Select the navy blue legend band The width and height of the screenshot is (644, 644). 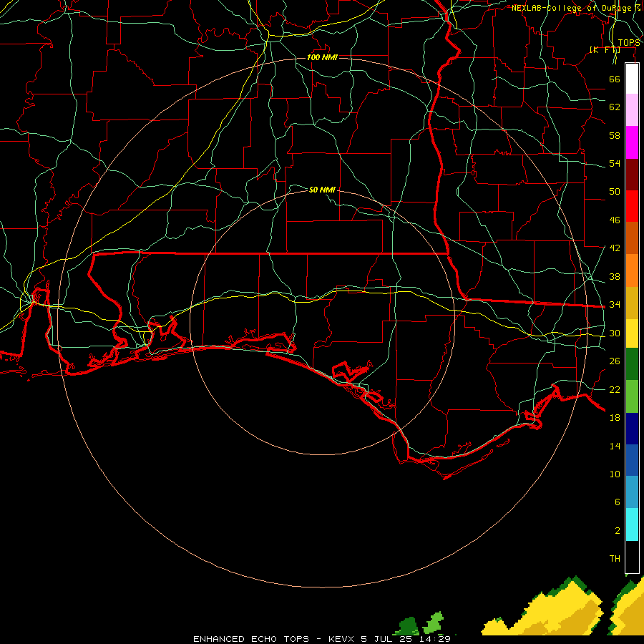pos(632,429)
